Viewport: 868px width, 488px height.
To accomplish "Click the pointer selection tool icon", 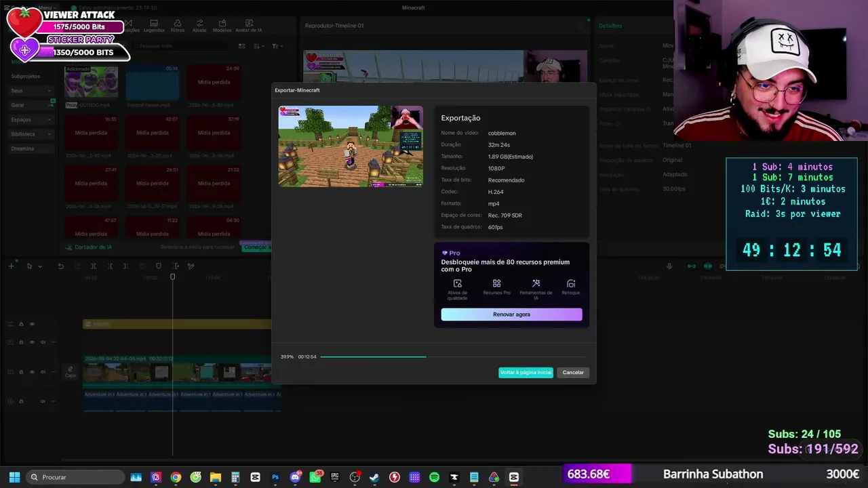I will pyautogui.click(x=29, y=266).
